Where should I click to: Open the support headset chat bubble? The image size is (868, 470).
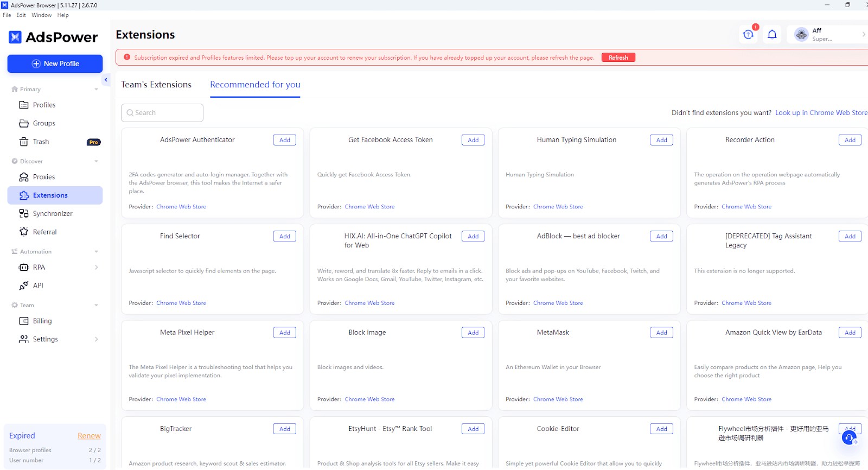(x=849, y=437)
